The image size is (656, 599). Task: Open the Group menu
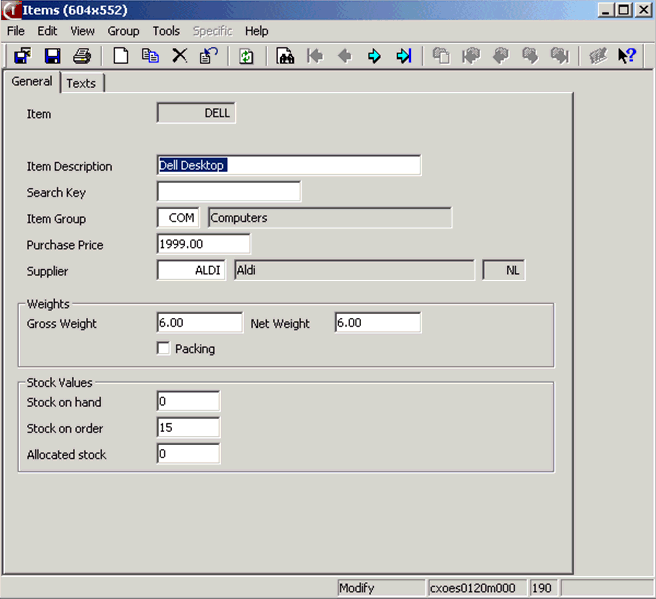pyautogui.click(x=124, y=31)
